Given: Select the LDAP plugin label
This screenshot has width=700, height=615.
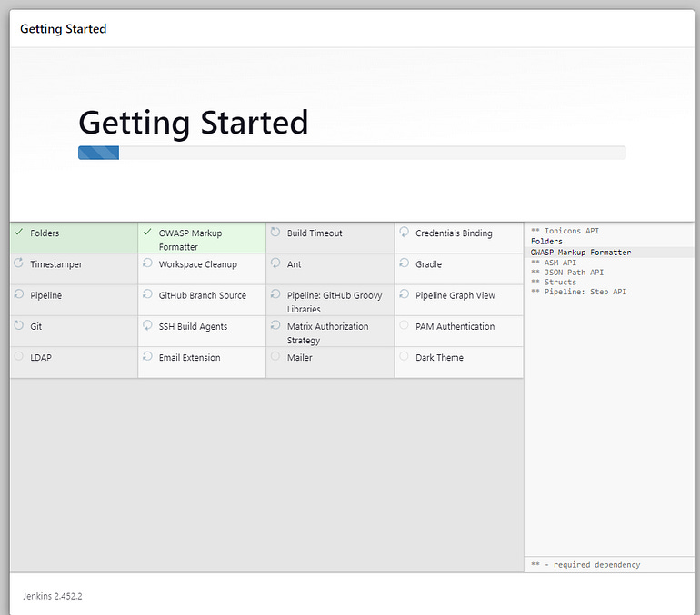Looking at the screenshot, I should click(x=41, y=358).
